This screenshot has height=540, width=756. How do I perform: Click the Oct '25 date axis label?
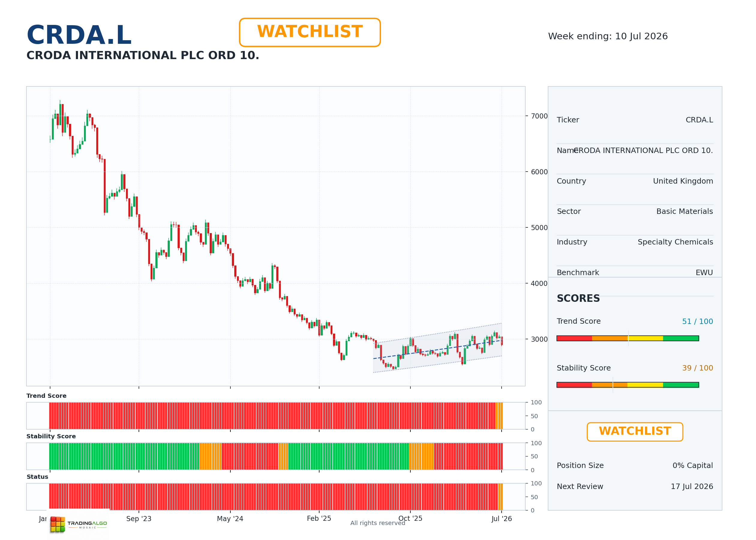tap(410, 518)
